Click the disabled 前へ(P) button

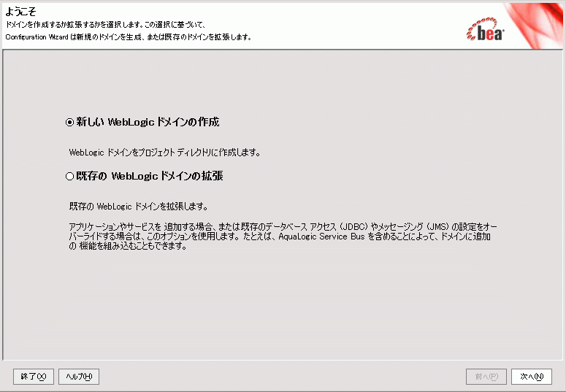(x=486, y=377)
